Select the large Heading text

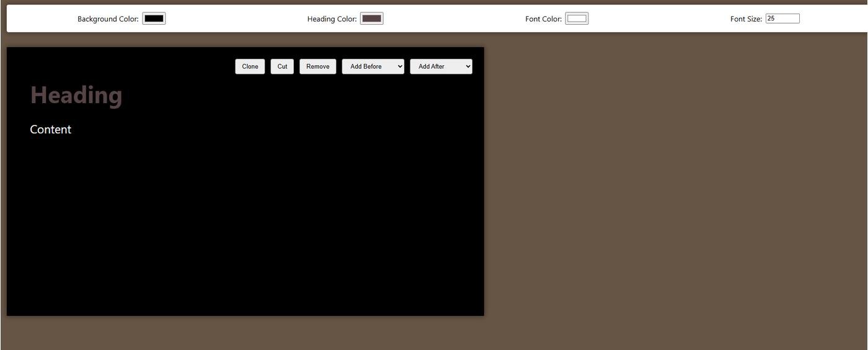click(x=76, y=95)
